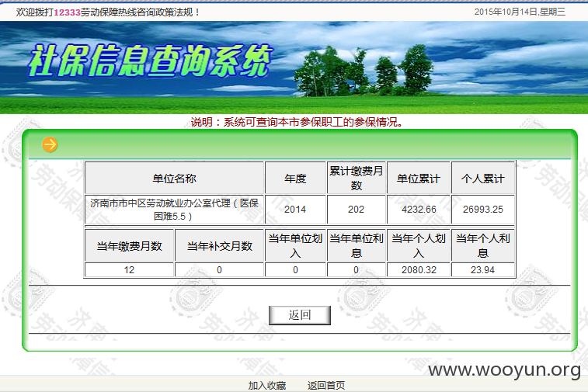The height and width of the screenshot is (392, 588).
Task: Select the 2014 year value cell
Action: click(295, 210)
